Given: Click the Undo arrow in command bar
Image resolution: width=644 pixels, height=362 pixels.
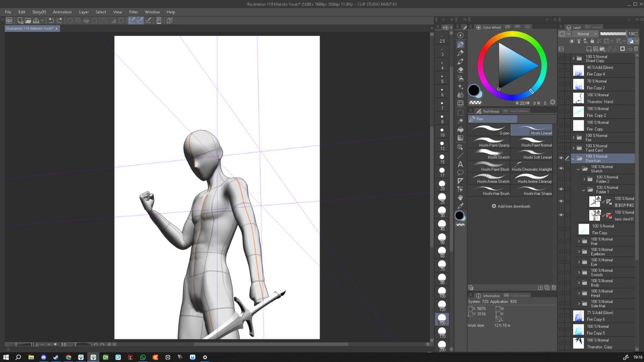Looking at the screenshot, I should pos(51,20).
